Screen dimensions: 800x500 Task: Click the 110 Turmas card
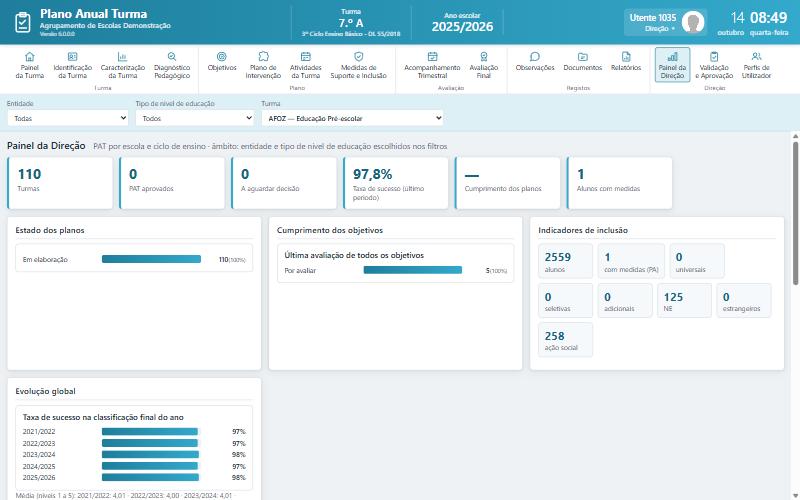click(60, 183)
